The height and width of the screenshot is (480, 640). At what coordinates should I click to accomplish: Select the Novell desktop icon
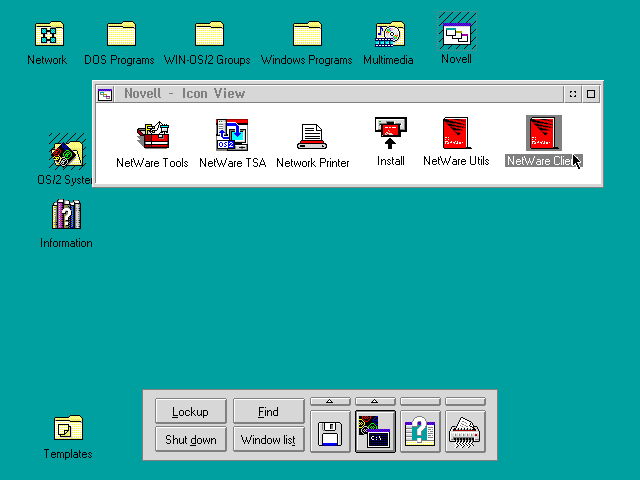pos(457,32)
